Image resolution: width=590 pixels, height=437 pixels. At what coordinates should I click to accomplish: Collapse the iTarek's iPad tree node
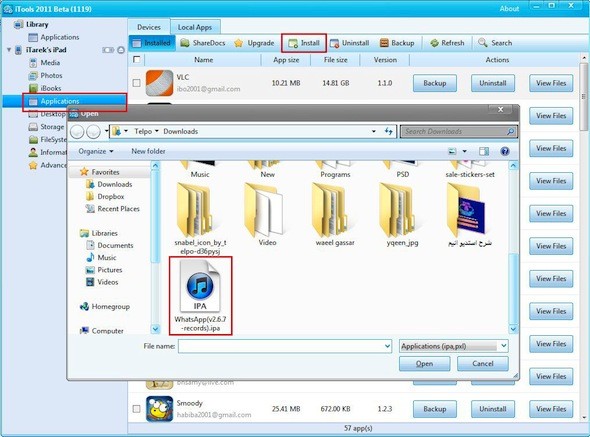(9, 50)
